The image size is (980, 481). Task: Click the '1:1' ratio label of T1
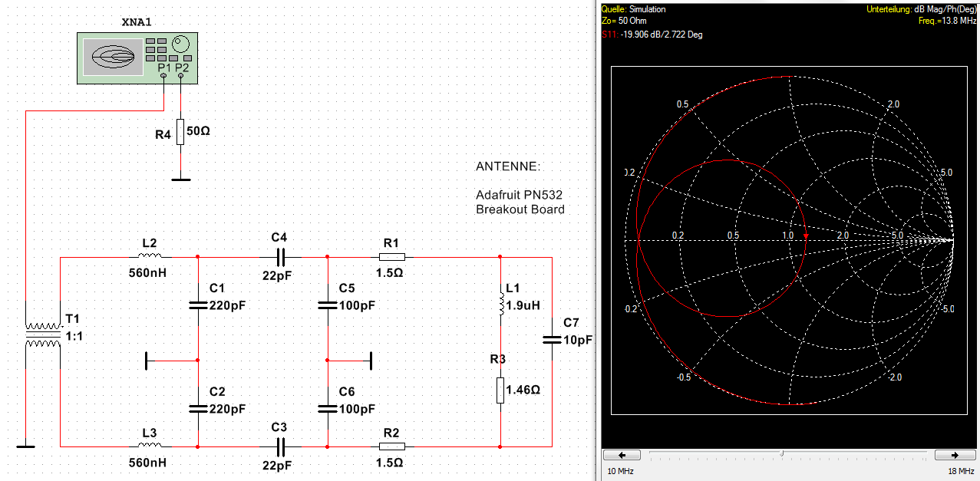click(x=74, y=336)
